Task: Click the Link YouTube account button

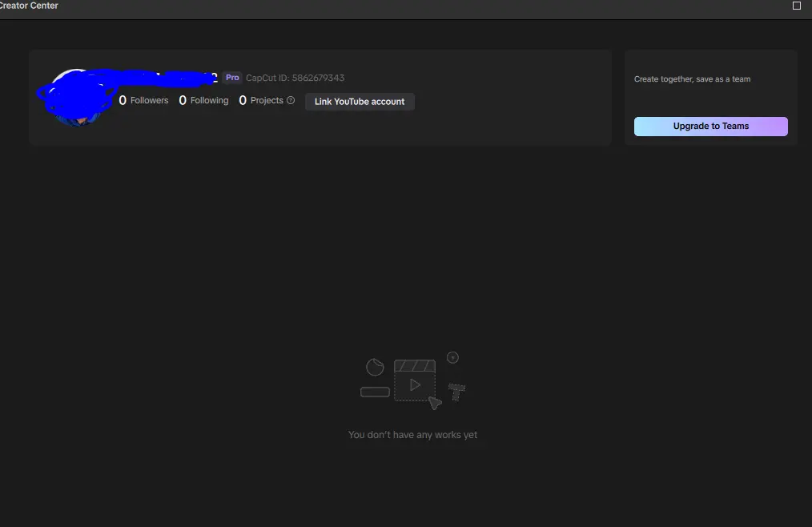Action: (x=360, y=102)
